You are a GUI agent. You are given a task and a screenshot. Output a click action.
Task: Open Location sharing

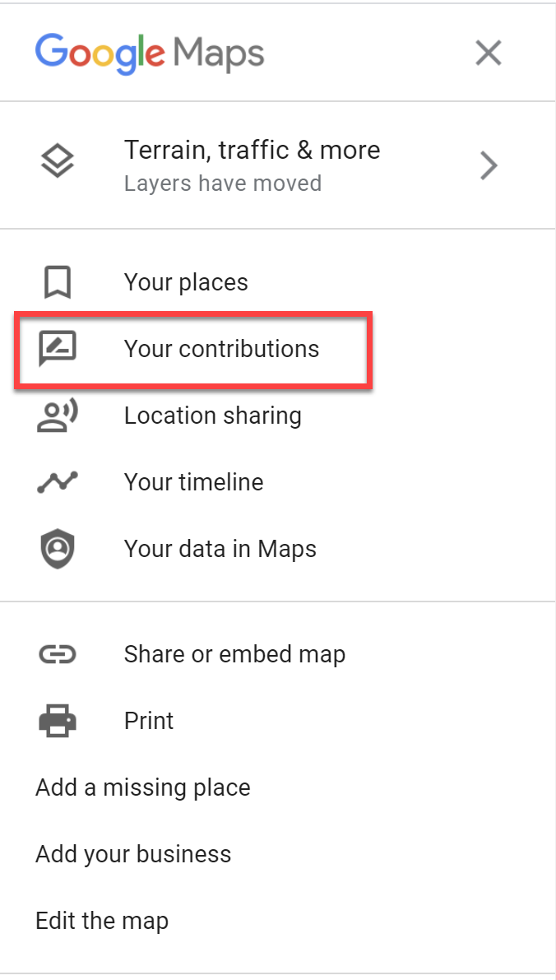click(x=213, y=416)
